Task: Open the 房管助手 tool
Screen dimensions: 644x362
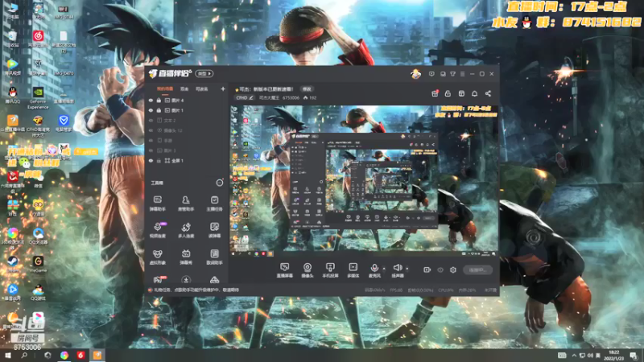Action: tap(186, 204)
